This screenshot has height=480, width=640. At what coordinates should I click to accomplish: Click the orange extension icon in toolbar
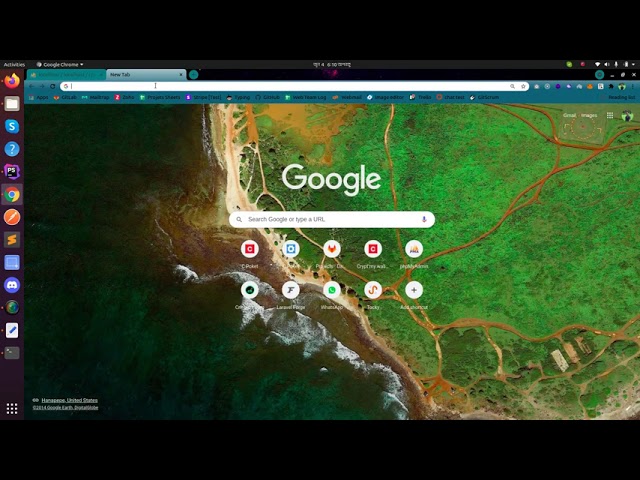point(589,86)
